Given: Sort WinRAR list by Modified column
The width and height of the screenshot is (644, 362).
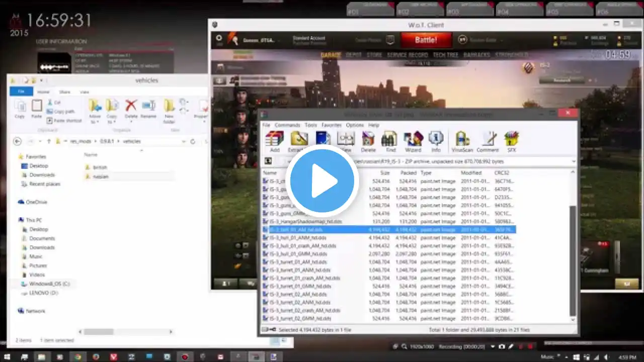Looking at the screenshot, I should click(472, 173).
